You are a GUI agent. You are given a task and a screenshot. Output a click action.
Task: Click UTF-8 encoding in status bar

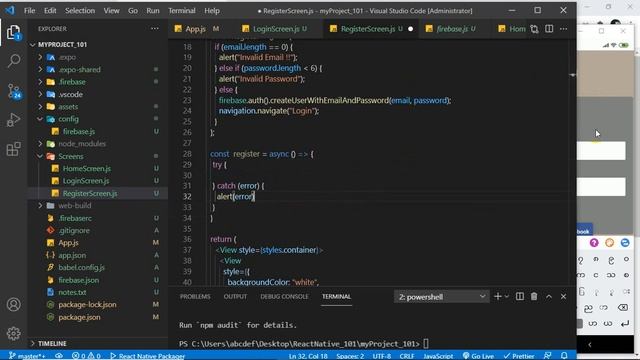(x=382, y=356)
